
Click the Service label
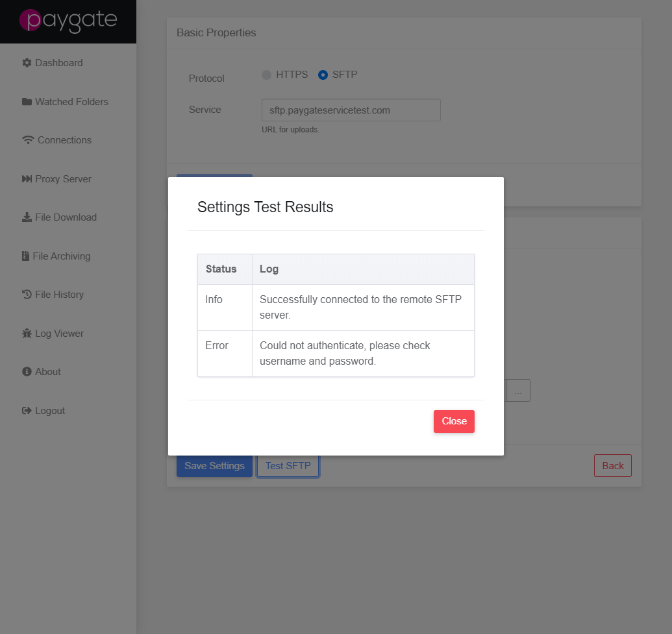[205, 110]
